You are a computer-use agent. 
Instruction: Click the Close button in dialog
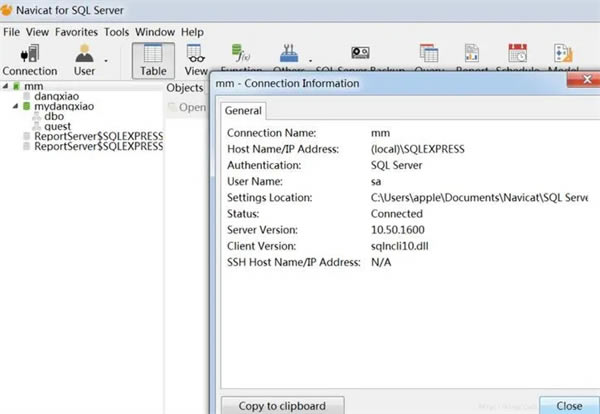point(569,406)
